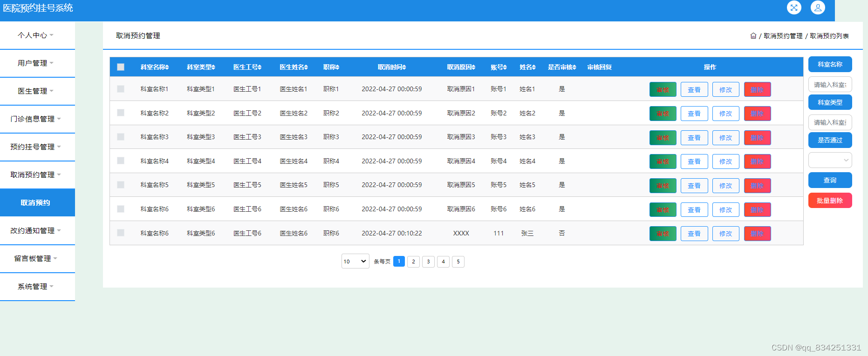The height and width of the screenshot is (356, 868).
Task: Click 审核 for the 科室名称1 row
Action: (663, 89)
